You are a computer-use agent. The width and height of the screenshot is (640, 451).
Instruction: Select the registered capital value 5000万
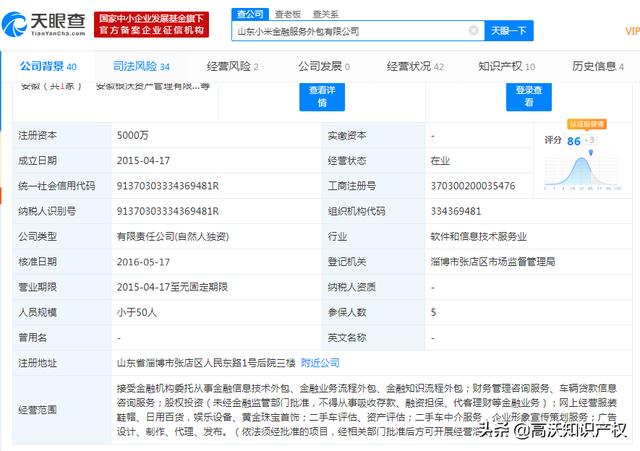point(133,136)
